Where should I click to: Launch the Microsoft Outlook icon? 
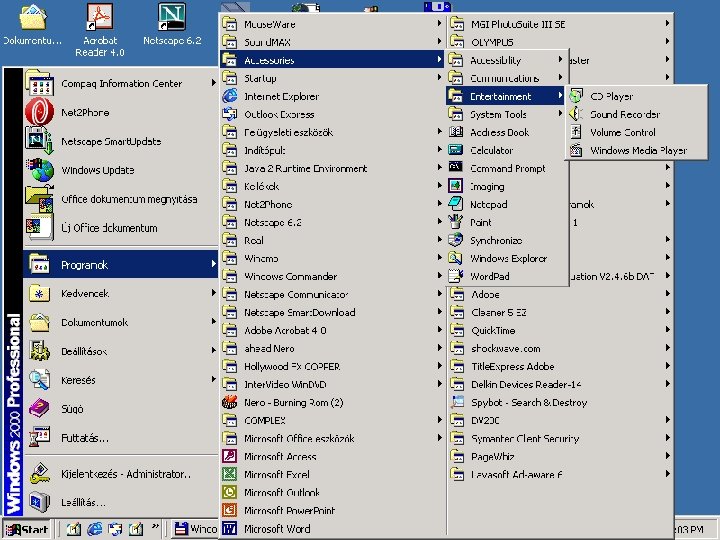(x=230, y=492)
